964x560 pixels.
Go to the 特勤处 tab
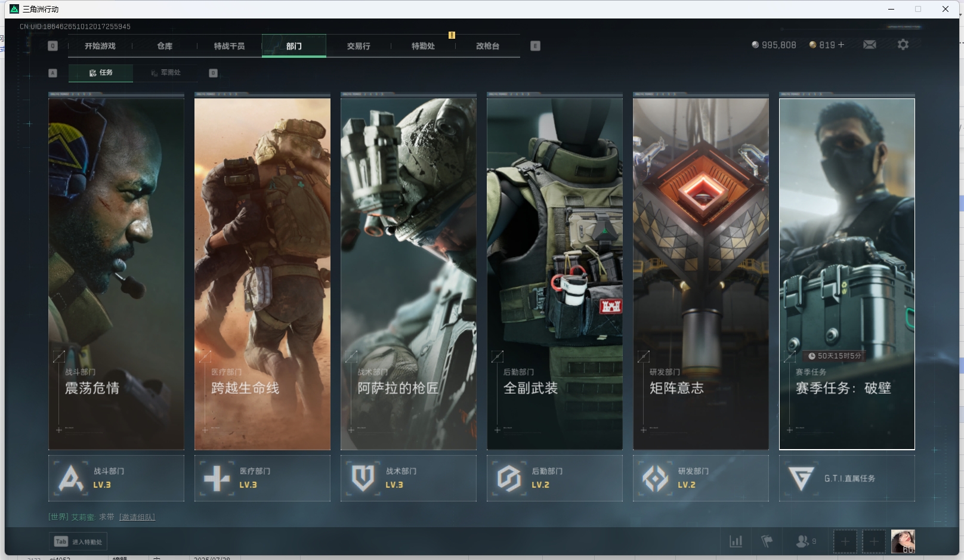click(423, 46)
